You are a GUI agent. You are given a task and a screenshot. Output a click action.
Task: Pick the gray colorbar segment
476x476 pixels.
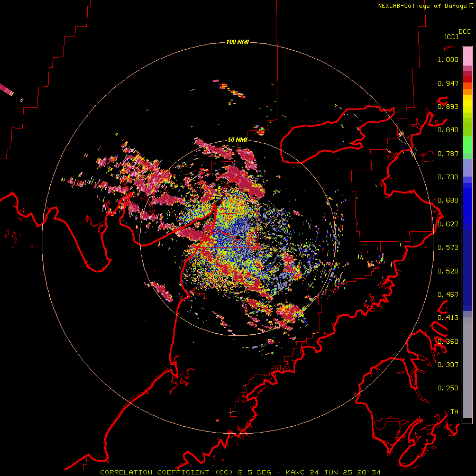[467, 368]
